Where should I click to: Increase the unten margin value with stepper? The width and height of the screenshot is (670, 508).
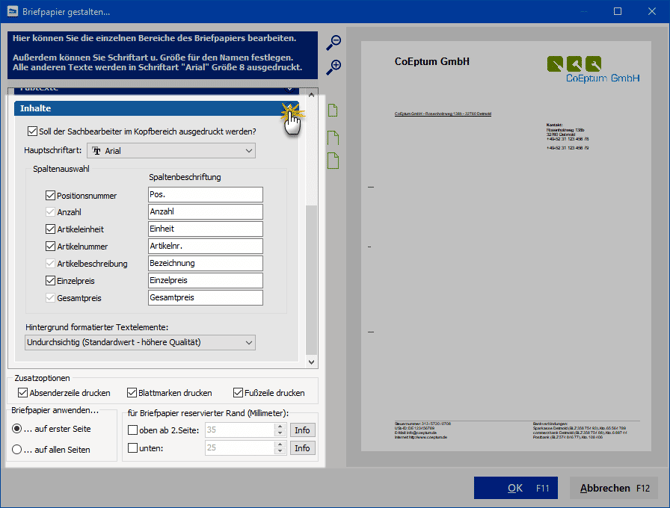[280, 445]
